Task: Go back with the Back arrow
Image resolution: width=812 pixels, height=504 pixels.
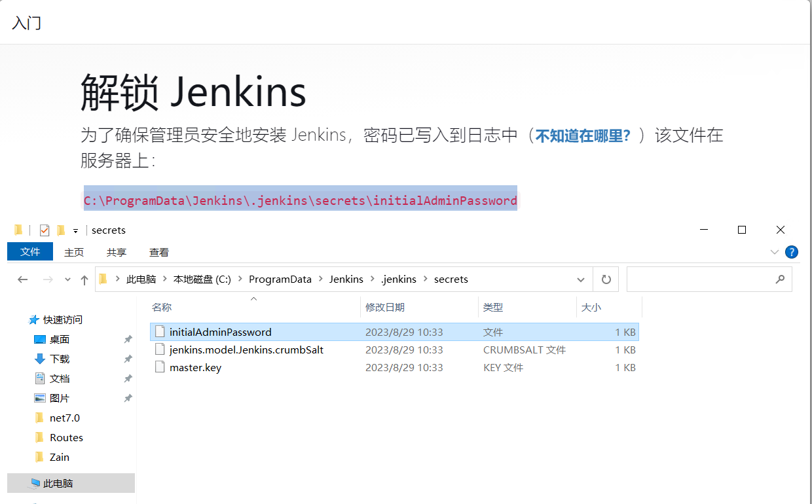Action: point(23,279)
